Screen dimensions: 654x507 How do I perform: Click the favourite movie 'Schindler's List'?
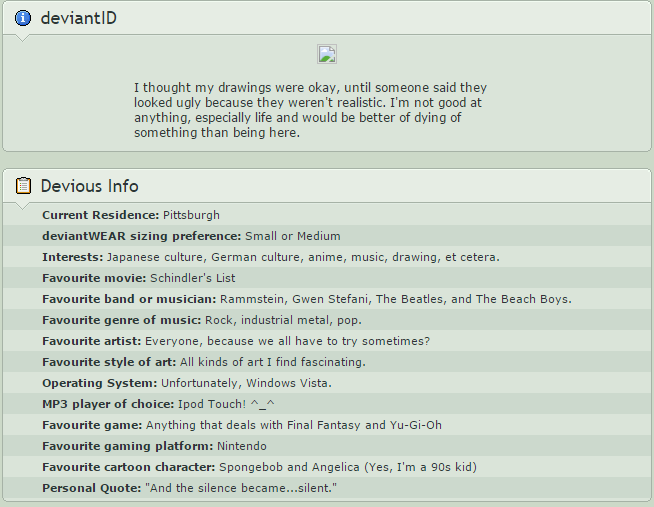[x=193, y=278]
